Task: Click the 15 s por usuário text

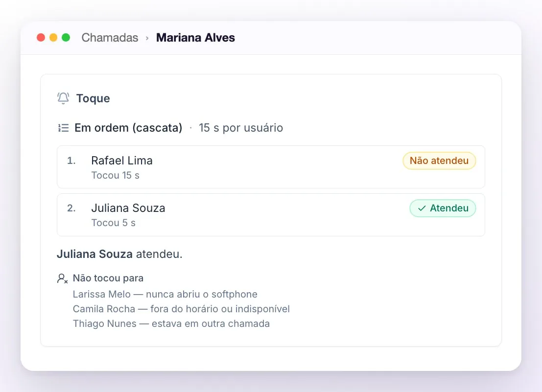Action: click(x=240, y=128)
